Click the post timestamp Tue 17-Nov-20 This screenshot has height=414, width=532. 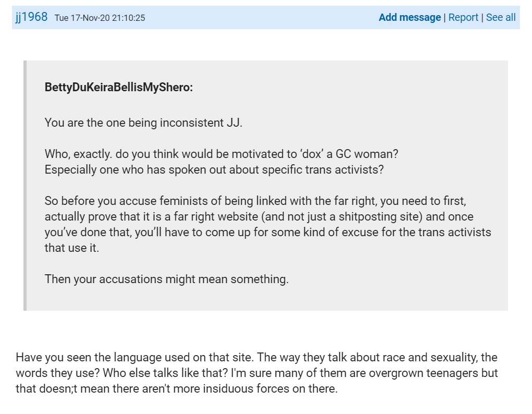click(x=100, y=18)
